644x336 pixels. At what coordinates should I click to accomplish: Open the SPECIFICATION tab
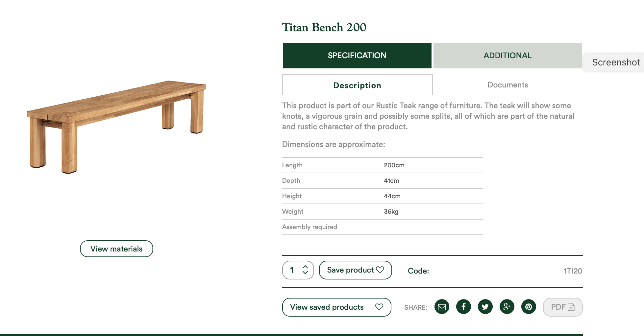click(357, 56)
